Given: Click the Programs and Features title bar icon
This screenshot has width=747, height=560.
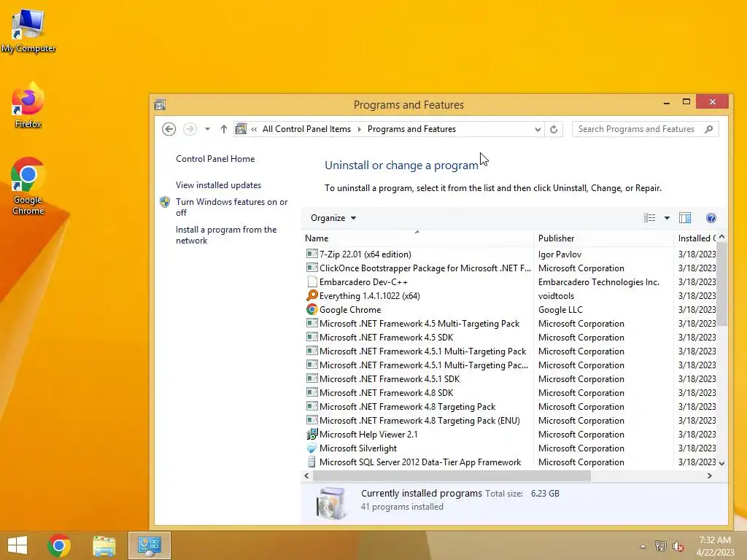Looking at the screenshot, I should [x=160, y=105].
